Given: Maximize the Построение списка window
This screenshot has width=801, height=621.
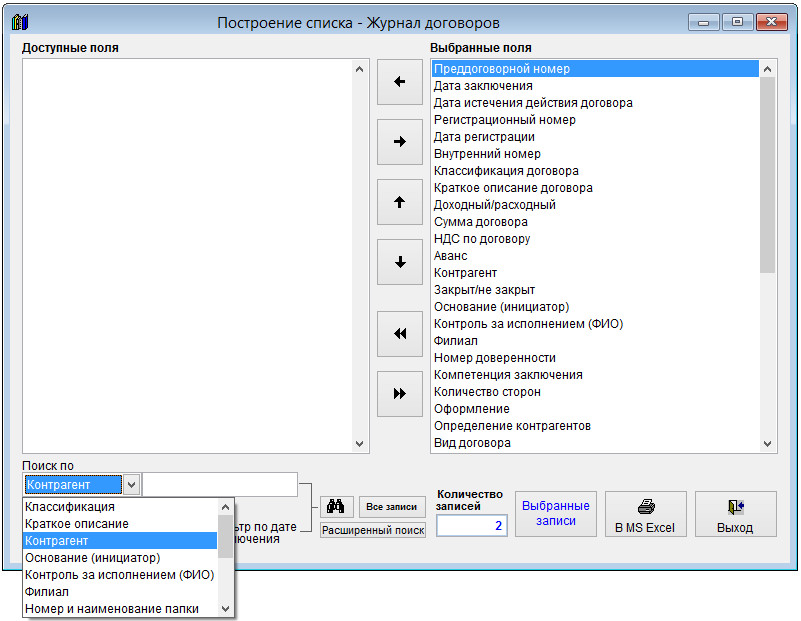Looking at the screenshot, I should (x=737, y=22).
